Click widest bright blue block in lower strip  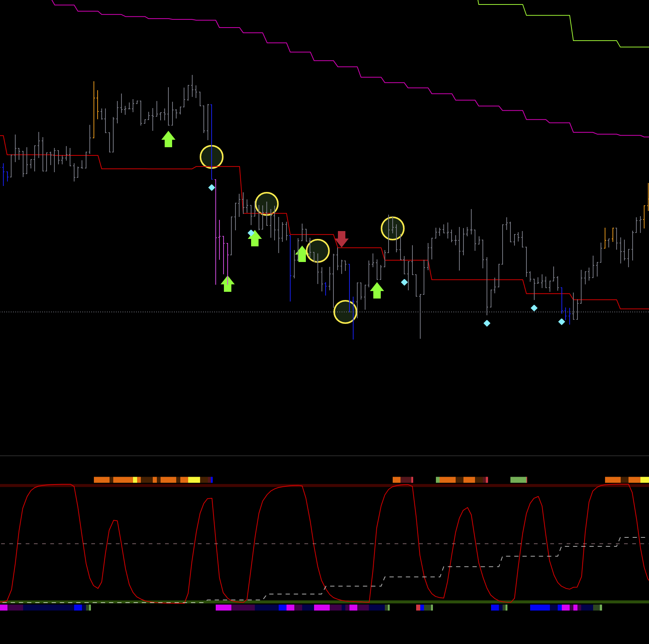pos(540,607)
